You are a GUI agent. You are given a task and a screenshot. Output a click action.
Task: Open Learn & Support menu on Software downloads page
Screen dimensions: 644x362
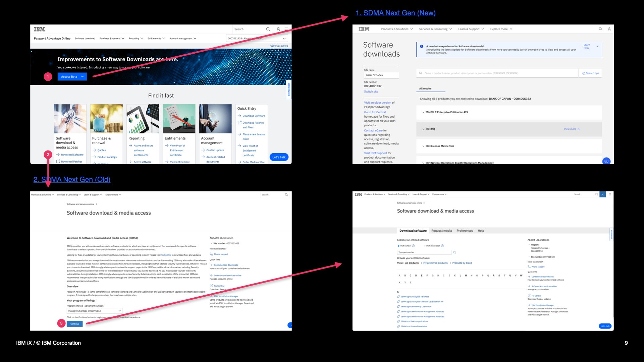point(471,29)
